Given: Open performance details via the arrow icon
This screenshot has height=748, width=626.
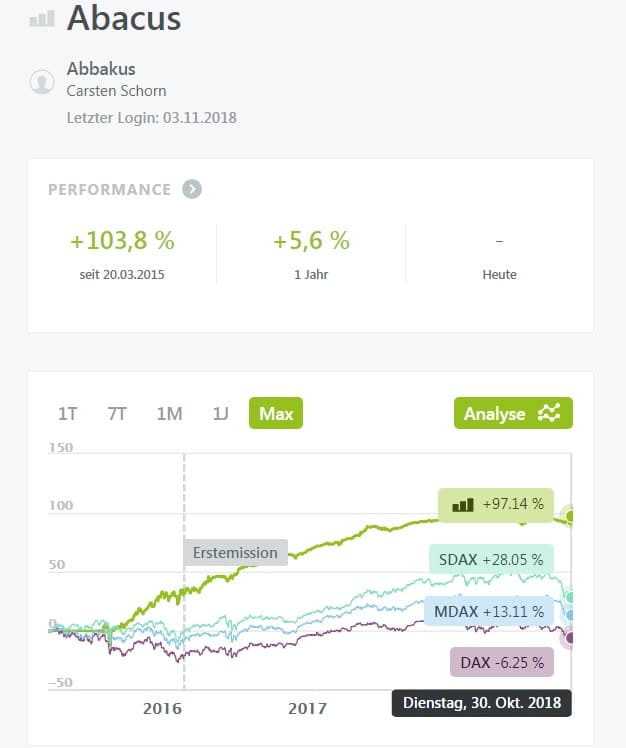Looking at the screenshot, I should pos(192,189).
